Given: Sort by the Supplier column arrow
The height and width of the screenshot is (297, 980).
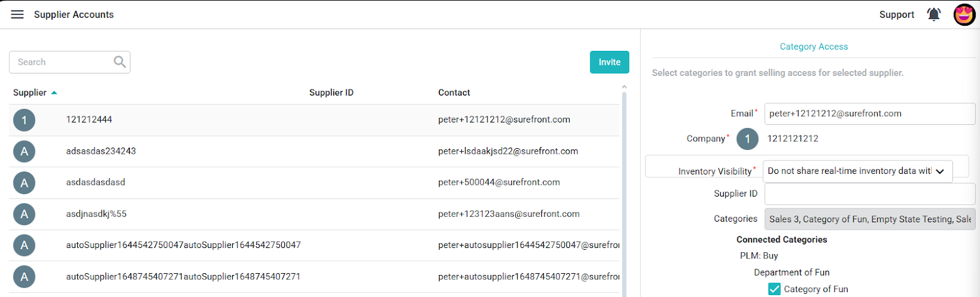Looking at the screenshot, I should [54, 92].
